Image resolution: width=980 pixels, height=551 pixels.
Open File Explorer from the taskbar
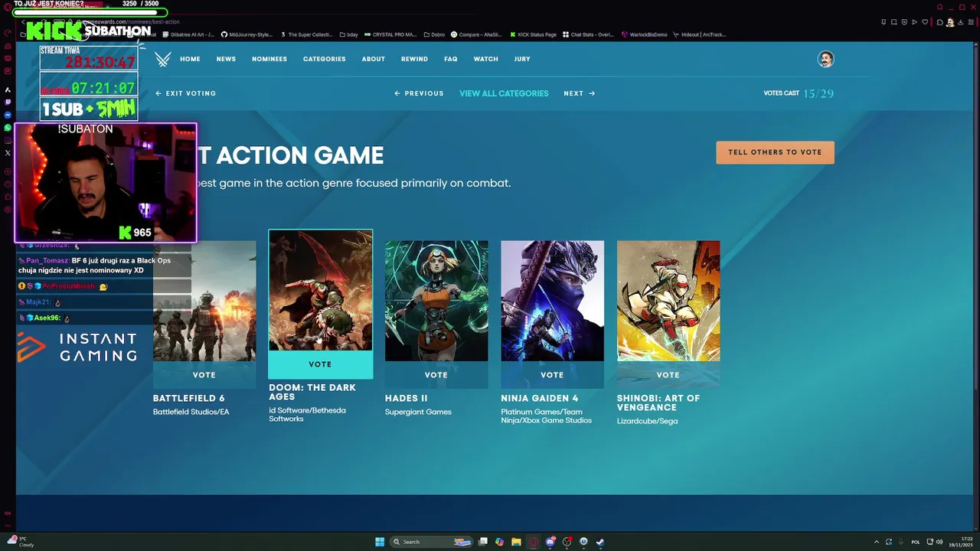(516, 542)
